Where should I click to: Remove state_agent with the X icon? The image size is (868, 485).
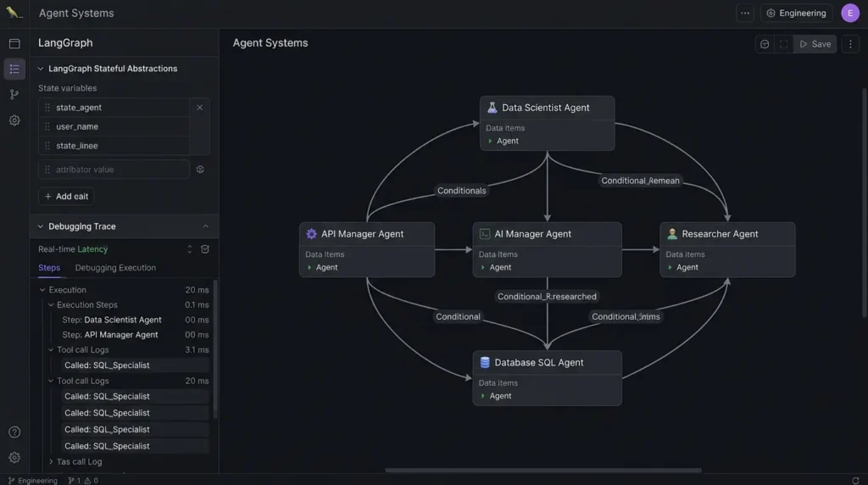(x=200, y=108)
